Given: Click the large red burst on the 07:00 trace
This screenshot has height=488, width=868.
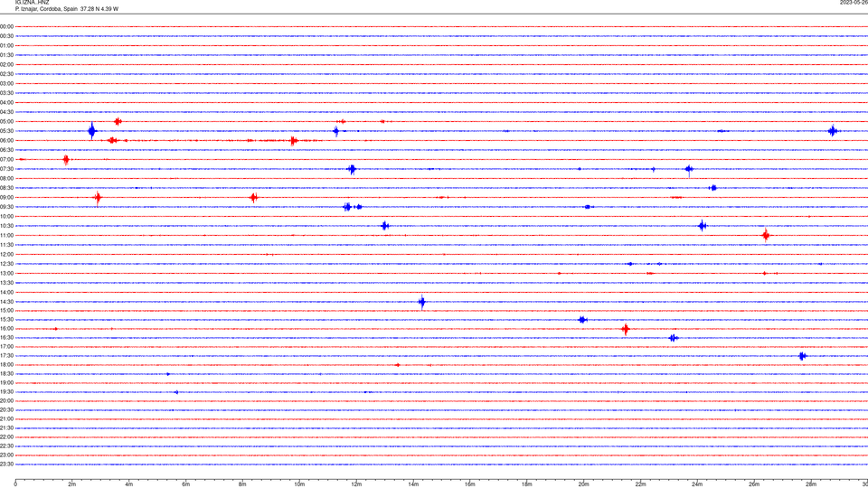Looking at the screenshot, I should click(x=66, y=160).
